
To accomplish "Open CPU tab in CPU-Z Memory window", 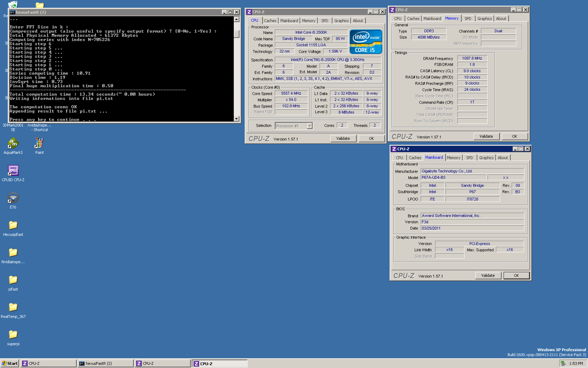I will click(x=398, y=18).
